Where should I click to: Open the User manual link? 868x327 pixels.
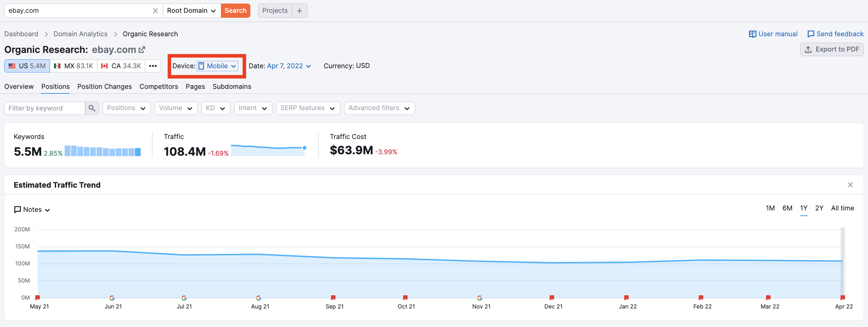click(x=773, y=34)
